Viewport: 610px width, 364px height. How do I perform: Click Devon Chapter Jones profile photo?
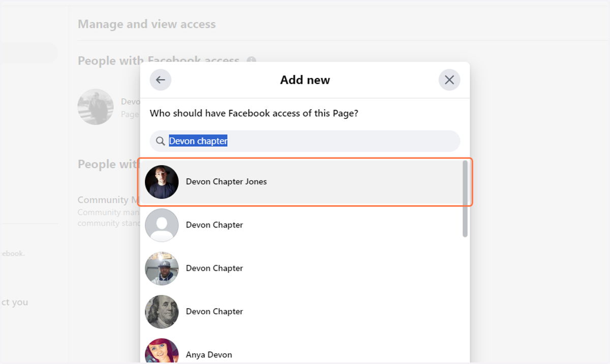pos(162,182)
